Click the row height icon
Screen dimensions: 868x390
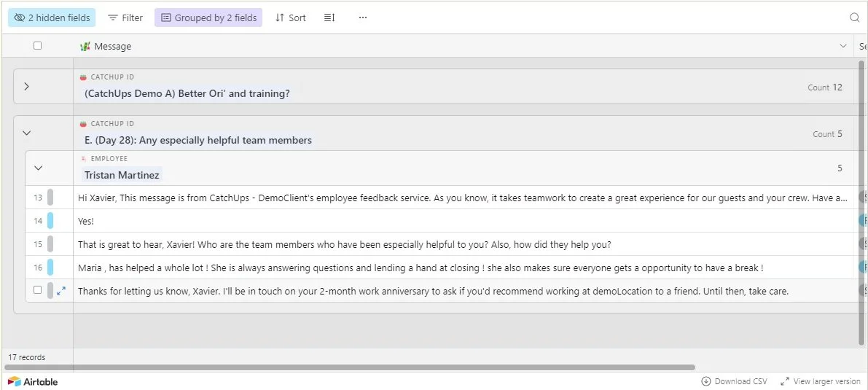(329, 17)
